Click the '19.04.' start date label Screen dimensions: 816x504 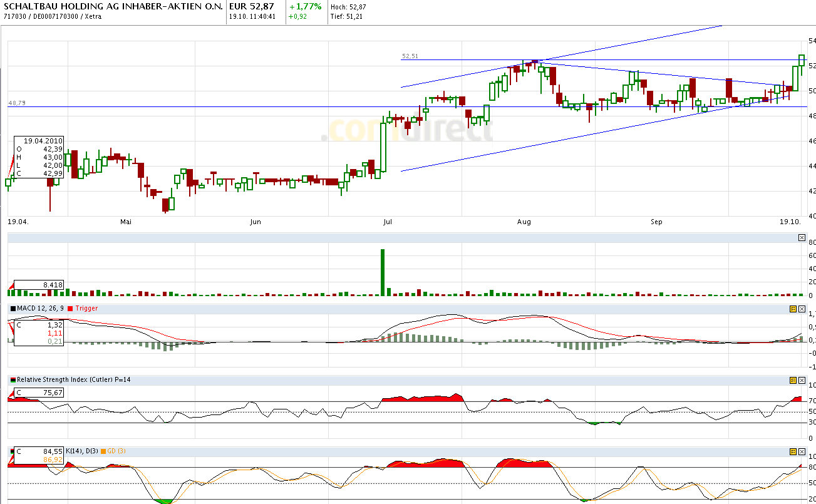18,222
